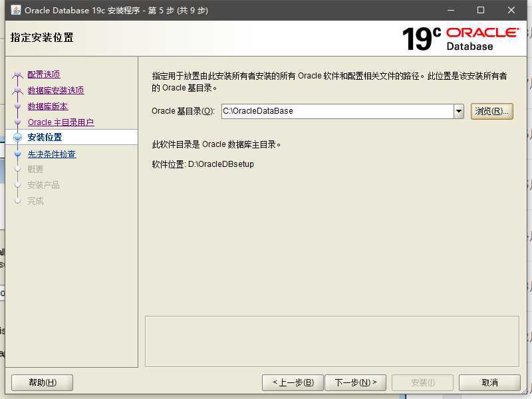532x399 pixels.
Task: Open the Oracle 主目录用户 step
Action: [x=61, y=122]
